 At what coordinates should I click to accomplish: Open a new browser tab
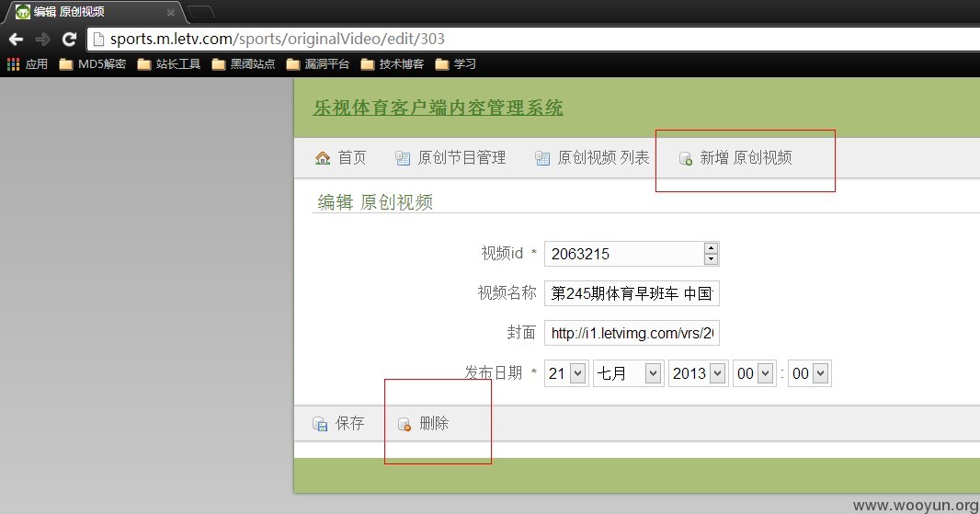[200, 12]
